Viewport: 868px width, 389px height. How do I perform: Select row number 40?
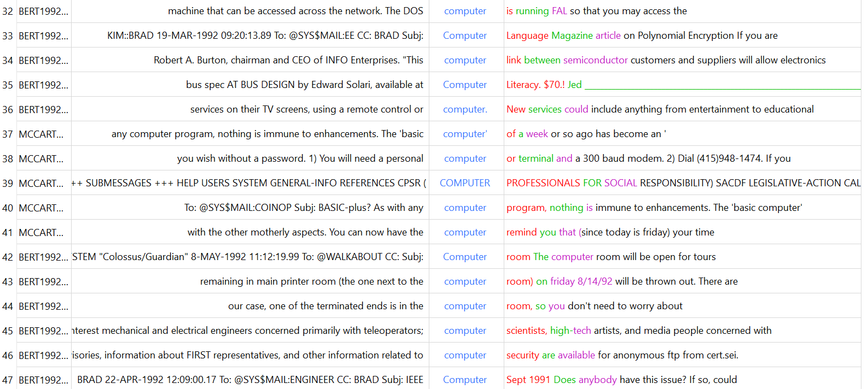(x=8, y=208)
